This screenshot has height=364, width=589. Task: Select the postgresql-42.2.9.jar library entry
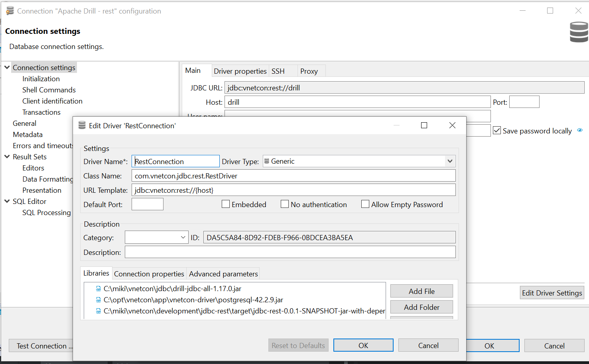[x=193, y=300]
